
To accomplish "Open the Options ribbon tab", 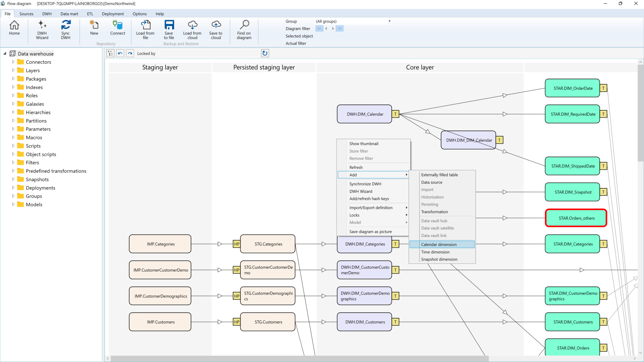I will (140, 14).
